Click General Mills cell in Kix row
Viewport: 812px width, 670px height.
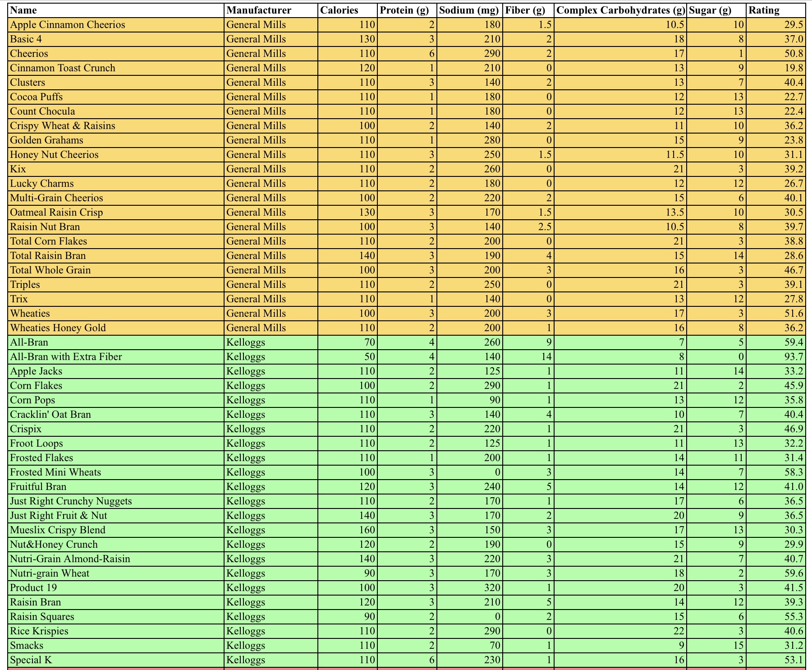(x=271, y=169)
